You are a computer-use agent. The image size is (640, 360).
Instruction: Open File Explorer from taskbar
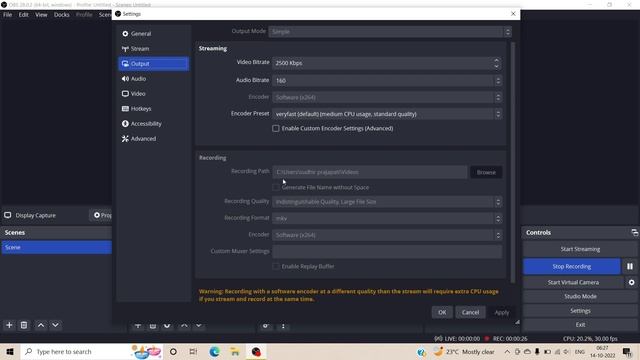pyautogui.click(x=235, y=352)
